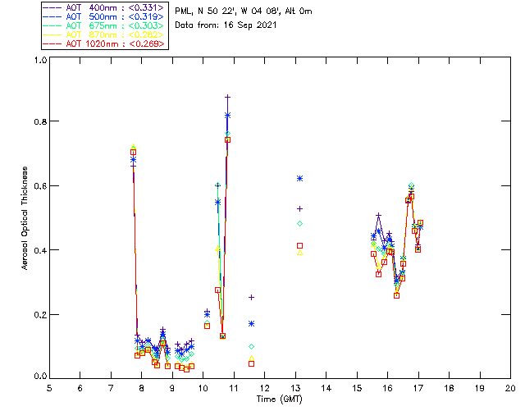This screenshot has width=525, height=420.
Task: Click the y-axis label 1.0
Action: pyautogui.click(x=40, y=60)
